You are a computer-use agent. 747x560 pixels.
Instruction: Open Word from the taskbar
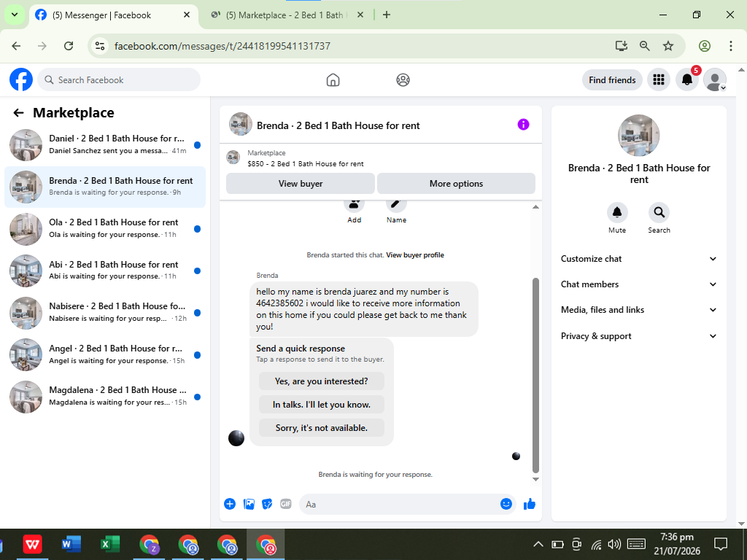(x=71, y=544)
